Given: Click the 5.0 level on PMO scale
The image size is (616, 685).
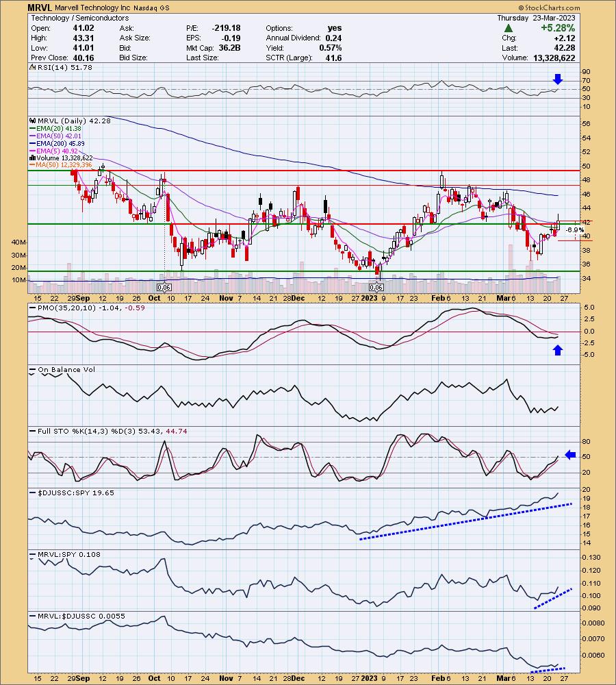Looking at the screenshot, I should (589, 308).
